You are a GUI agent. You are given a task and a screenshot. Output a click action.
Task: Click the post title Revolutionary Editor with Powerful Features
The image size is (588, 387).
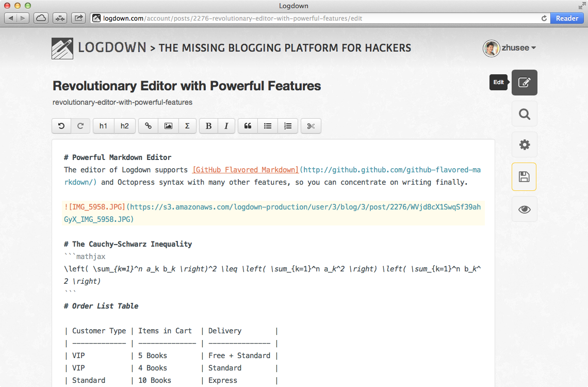click(187, 86)
